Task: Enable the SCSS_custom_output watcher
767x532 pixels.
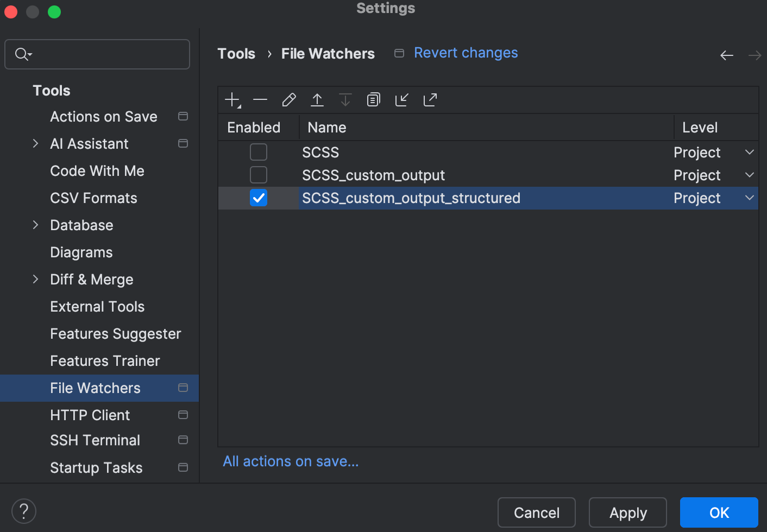Action: (x=258, y=175)
